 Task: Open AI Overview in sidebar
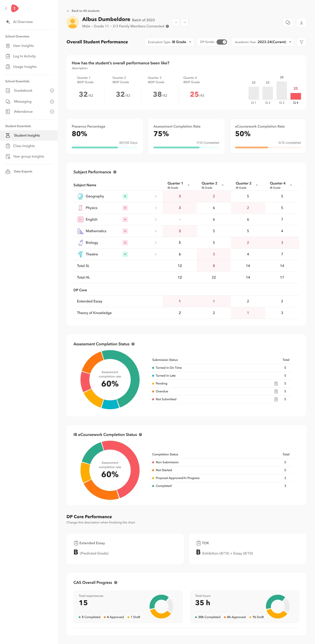(x=23, y=22)
